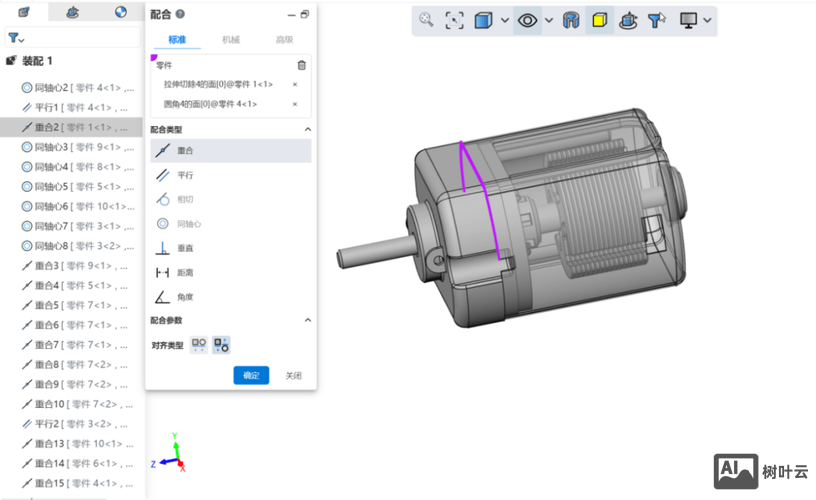Switch to the 高级 tab
Screen dimensions: 816x500
[x=284, y=40]
